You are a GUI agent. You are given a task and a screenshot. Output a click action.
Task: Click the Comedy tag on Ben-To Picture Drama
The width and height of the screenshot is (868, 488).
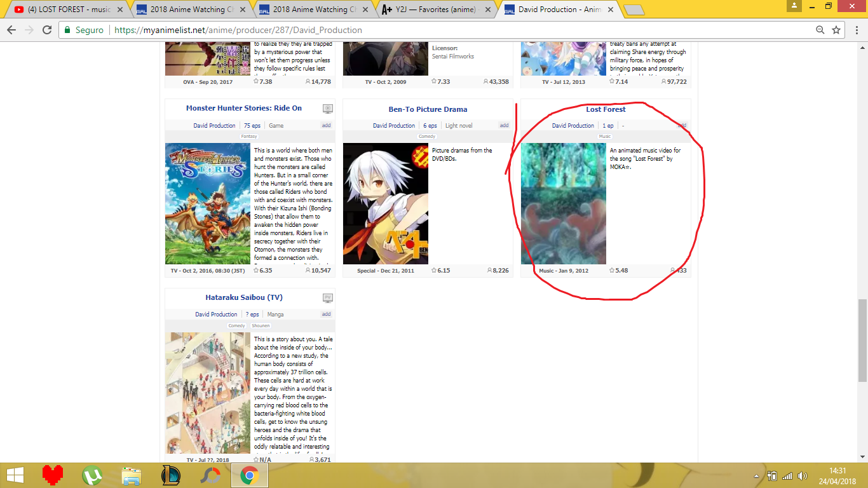point(427,137)
